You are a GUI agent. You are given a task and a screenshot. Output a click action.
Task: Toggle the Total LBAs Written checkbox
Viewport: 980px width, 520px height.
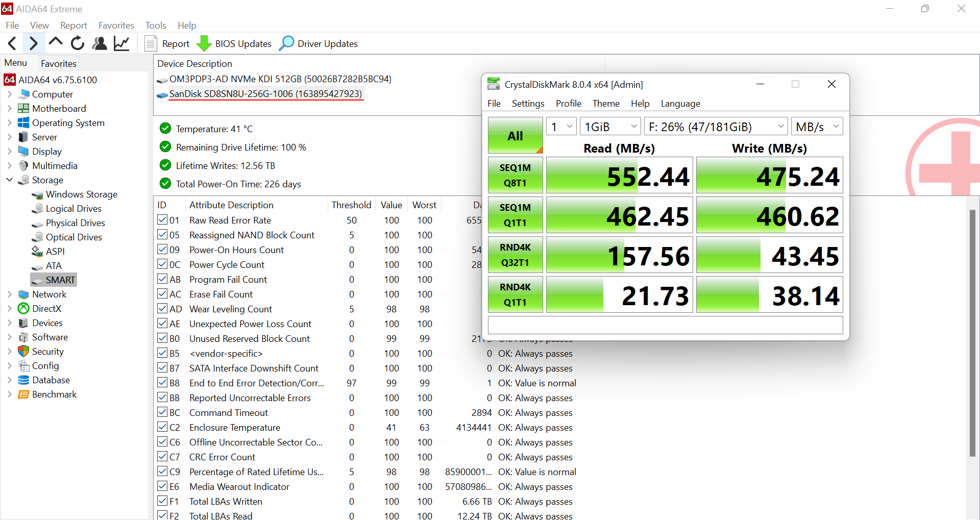(162, 501)
